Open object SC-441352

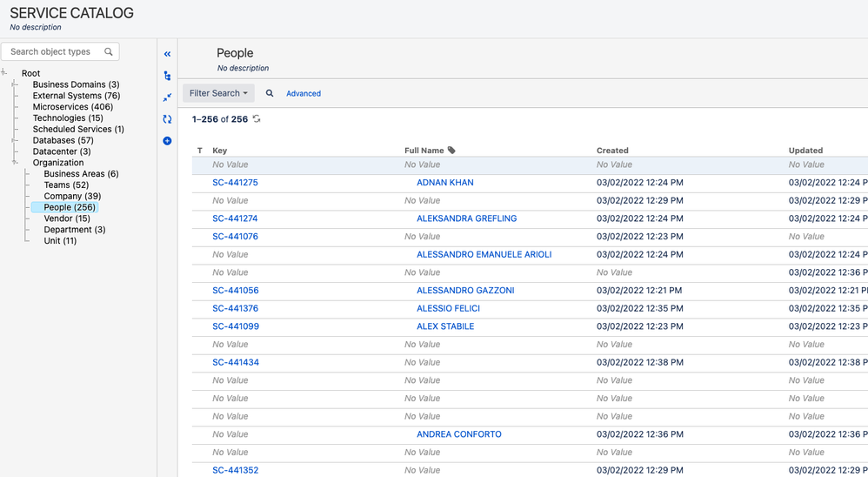click(x=236, y=470)
